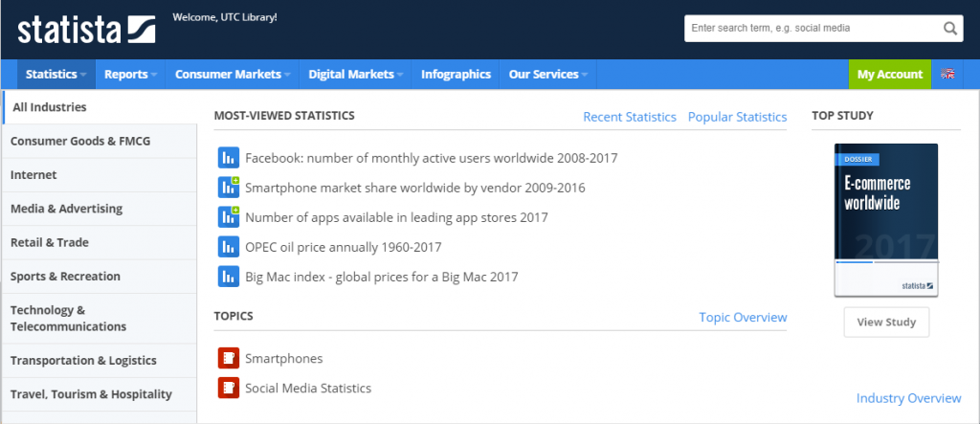Image resolution: width=980 pixels, height=424 pixels.
Task: Focus the search term input field
Action: [x=812, y=29]
